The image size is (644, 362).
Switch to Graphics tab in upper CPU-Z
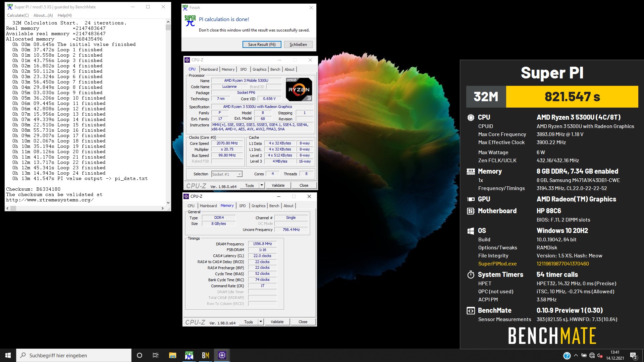click(x=260, y=69)
